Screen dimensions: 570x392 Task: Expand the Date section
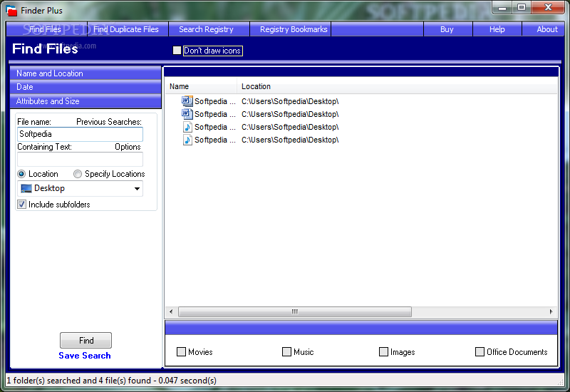pos(85,87)
